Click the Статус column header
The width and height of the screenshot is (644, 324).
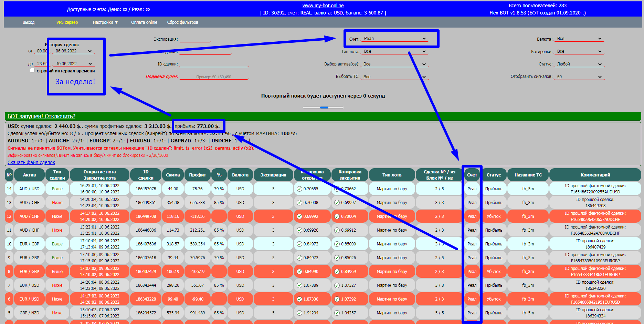point(494,175)
